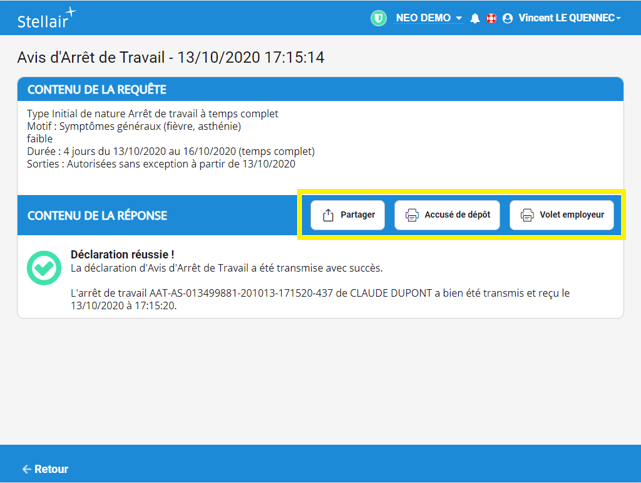Image resolution: width=641 pixels, height=483 pixels.
Task: Click the printer icon on Accusé de dépôt
Action: click(x=411, y=215)
